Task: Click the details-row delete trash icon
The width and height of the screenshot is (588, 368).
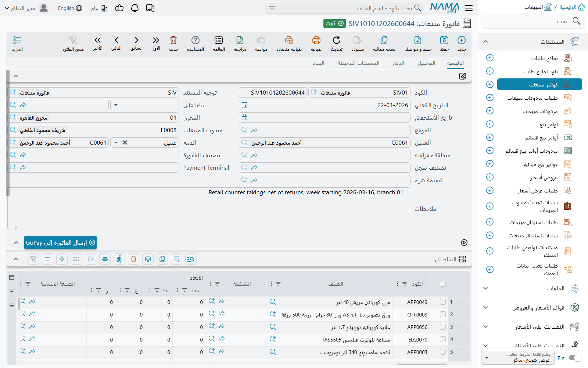Action: click(x=133, y=259)
